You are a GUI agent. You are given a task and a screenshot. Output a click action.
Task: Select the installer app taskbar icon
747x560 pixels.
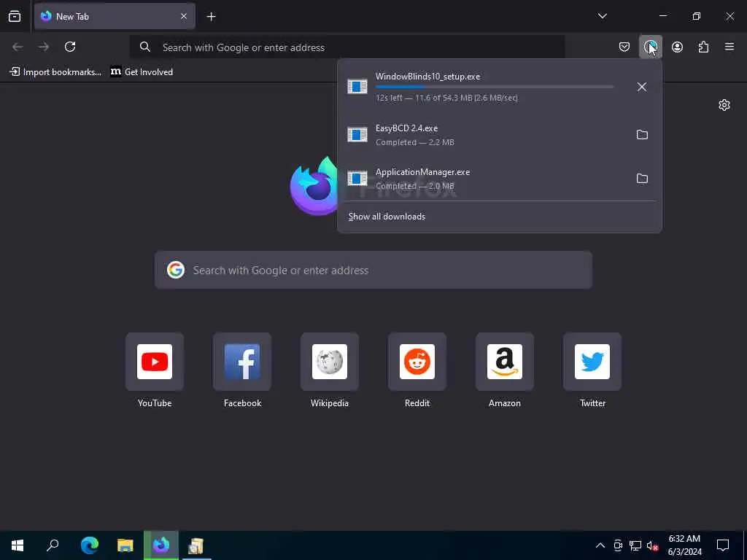coord(196,545)
